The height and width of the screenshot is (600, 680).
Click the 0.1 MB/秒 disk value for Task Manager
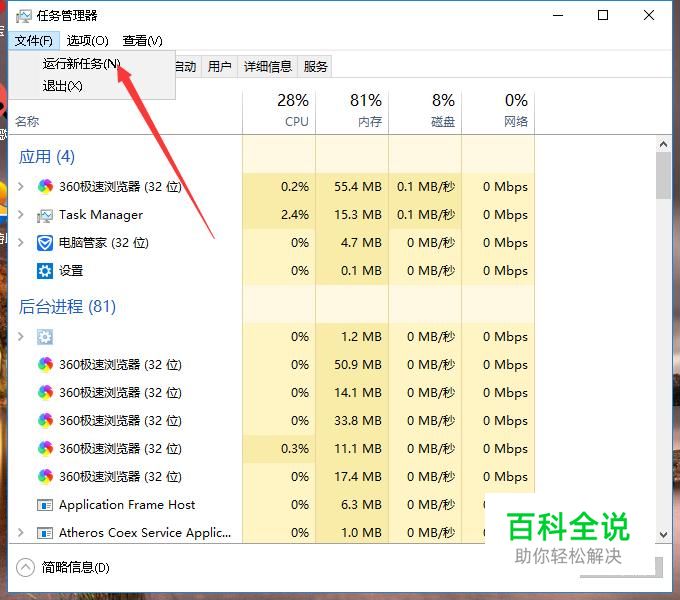click(426, 215)
